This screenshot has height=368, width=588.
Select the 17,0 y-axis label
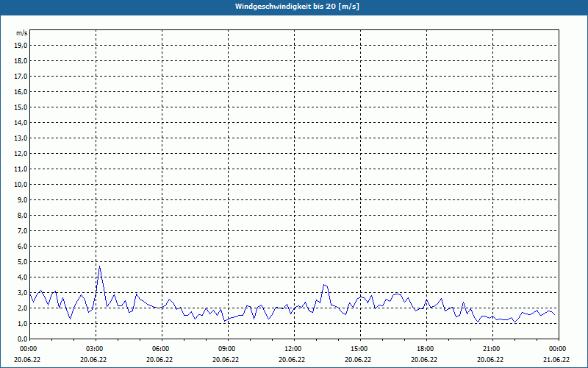coord(21,77)
